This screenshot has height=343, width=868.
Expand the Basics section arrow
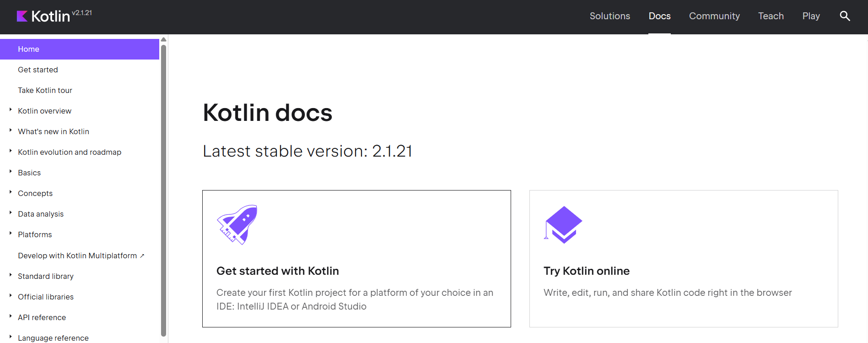pyautogui.click(x=11, y=171)
